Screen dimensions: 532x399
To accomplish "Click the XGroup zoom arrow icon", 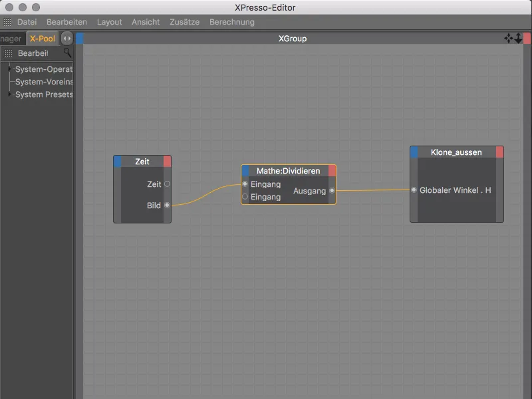I will tap(518, 39).
